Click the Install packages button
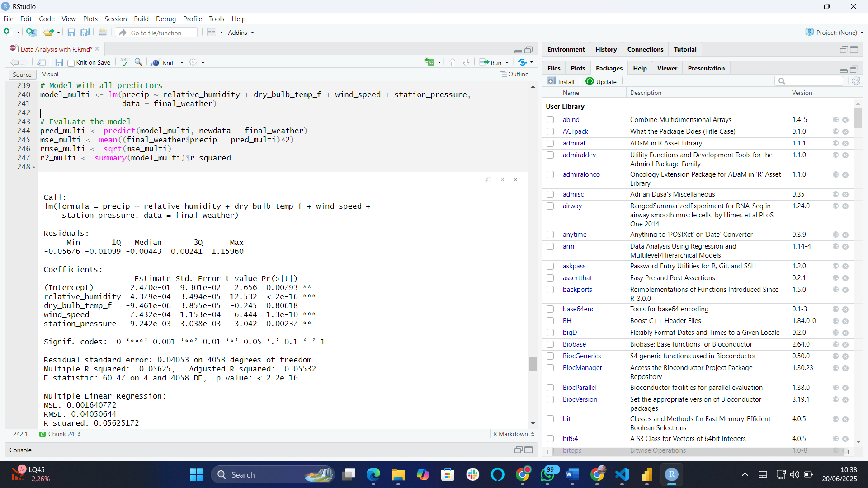Image resolution: width=868 pixels, height=488 pixels. (x=561, y=81)
